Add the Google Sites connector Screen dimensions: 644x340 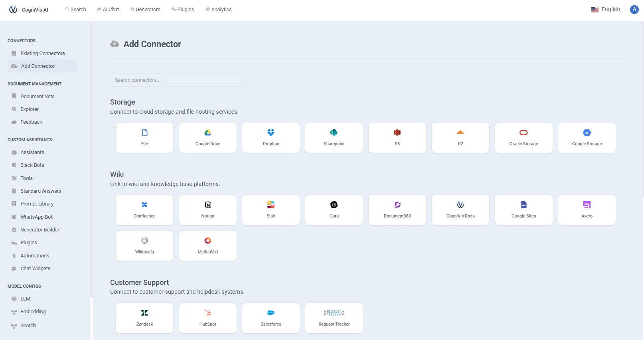click(524, 210)
